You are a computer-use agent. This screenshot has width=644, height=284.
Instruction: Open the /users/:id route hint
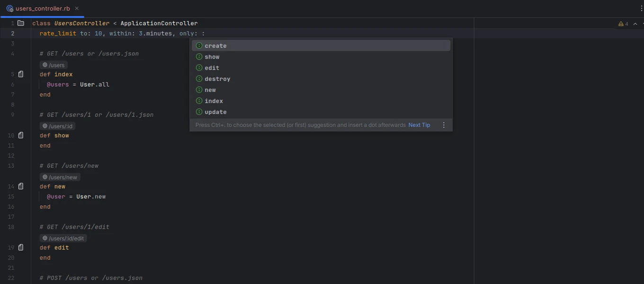[57, 126]
